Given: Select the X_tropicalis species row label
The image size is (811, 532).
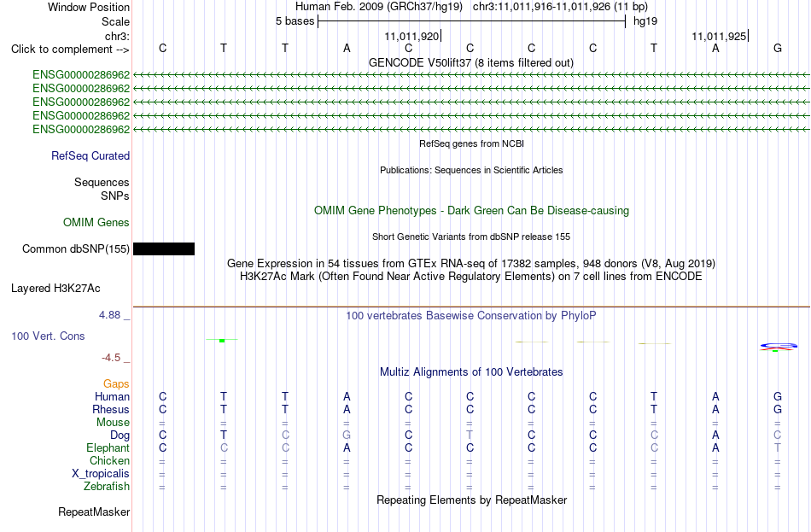Looking at the screenshot, I should tap(101, 474).
